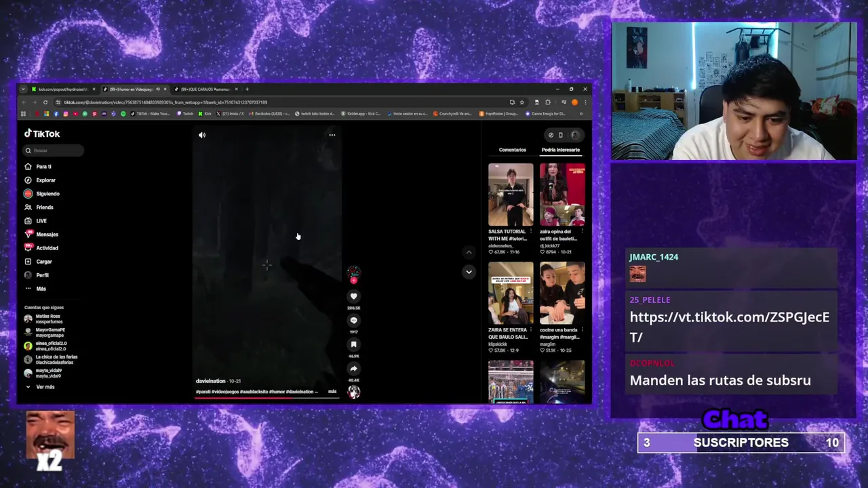
Task: Expand followed accounts with Ver más
Action: pyautogui.click(x=40, y=387)
